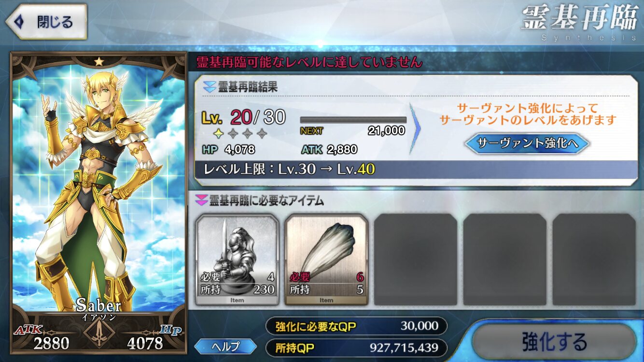Click the NEXT experience progress bar

[353, 120]
